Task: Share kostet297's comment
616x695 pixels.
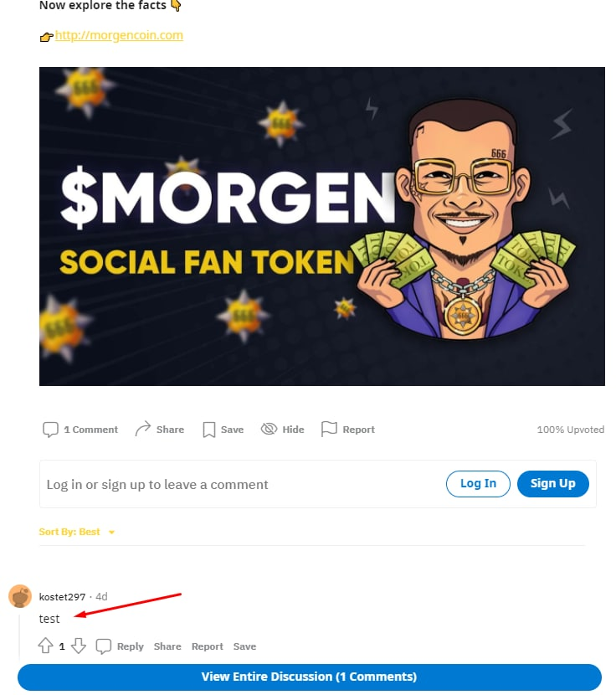Action: point(167,646)
